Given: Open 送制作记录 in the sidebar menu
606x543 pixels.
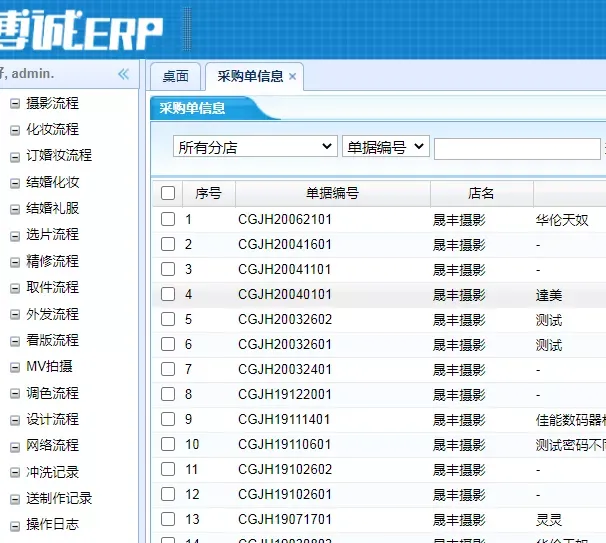Looking at the screenshot, I should (59, 498).
